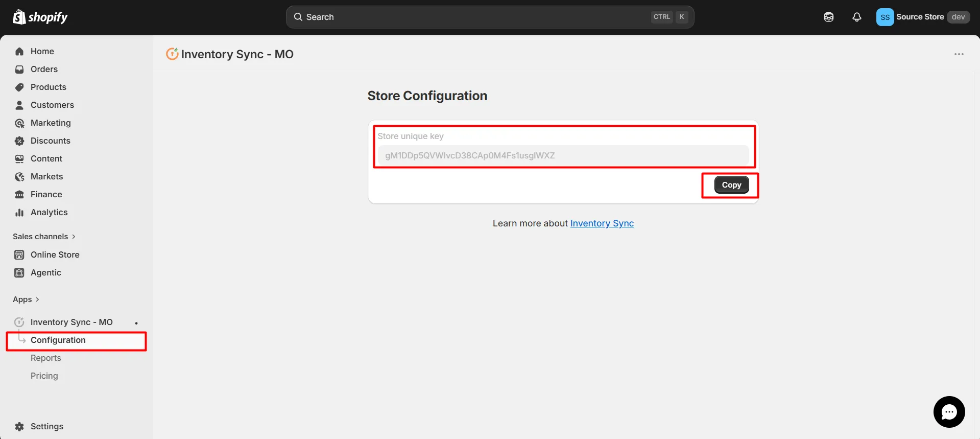Click in the Search field
This screenshot has width=980, height=439.
pos(490,17)
